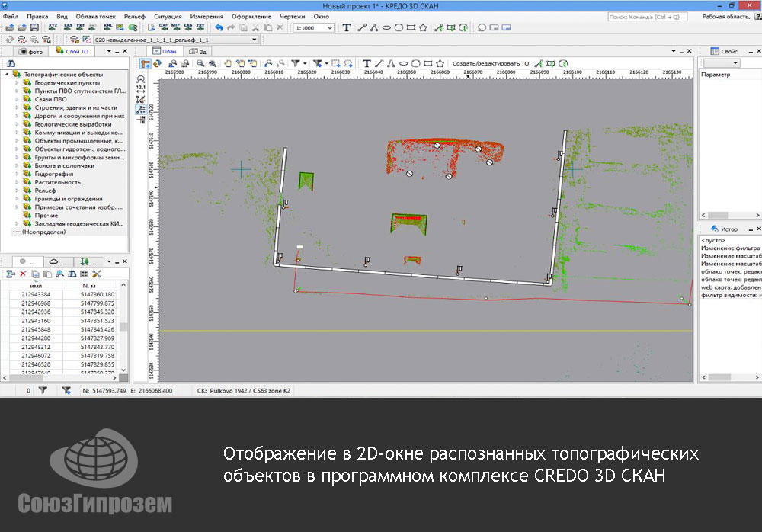Click the tools settings icon in the points panel

coord(96,274)
